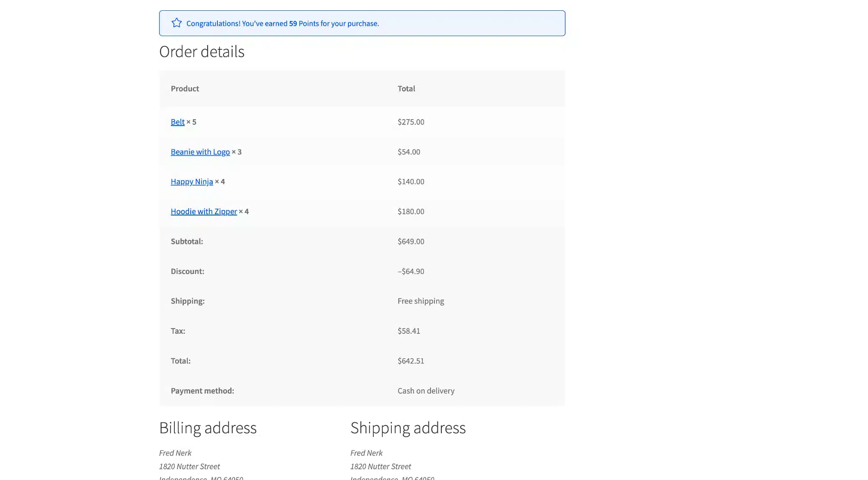Viewport: 868px width, 480px height.
Task: Click the Product column header
Action: click(x=185, y=89)
